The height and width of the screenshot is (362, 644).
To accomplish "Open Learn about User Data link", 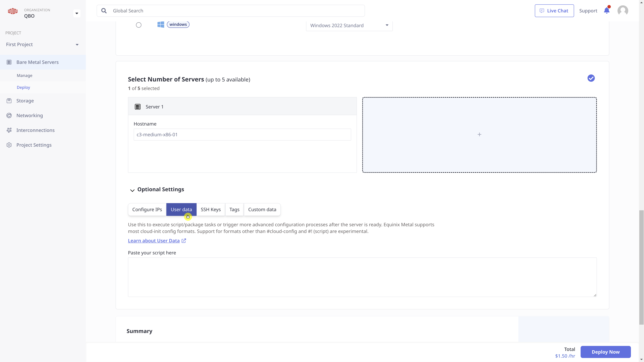I will [154, 241].
